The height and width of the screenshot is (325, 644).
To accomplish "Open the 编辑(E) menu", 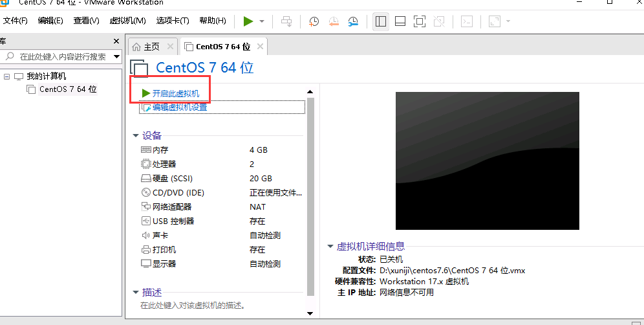I will pos(50,21).
